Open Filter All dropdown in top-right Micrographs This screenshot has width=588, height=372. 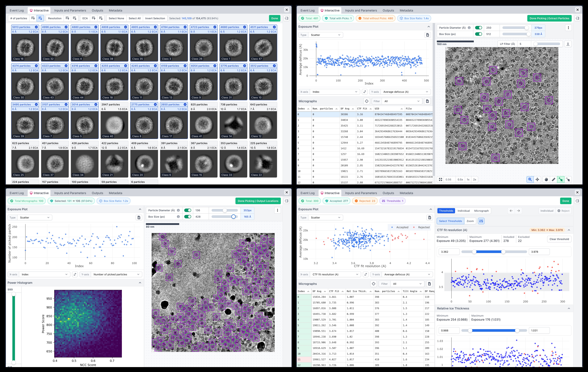pos(402,101)
